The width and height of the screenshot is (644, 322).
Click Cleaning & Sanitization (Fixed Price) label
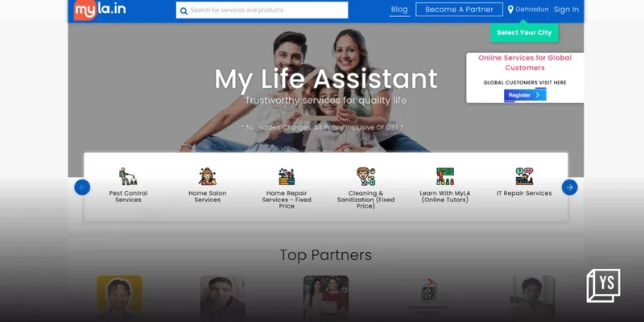366,200
